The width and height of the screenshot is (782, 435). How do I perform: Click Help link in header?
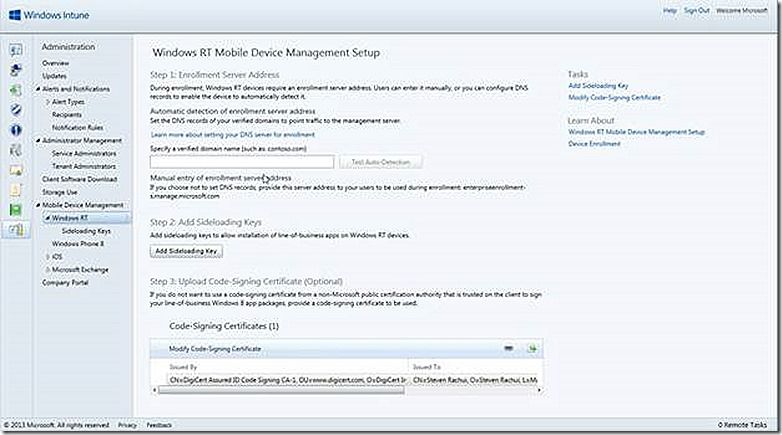coord(669,10)
